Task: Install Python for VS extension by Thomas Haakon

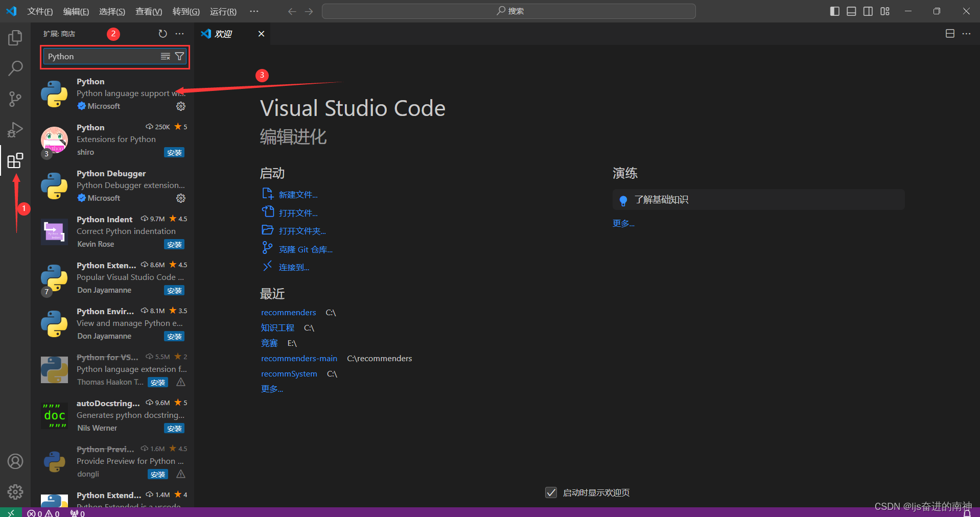Action: pos(158,383)
